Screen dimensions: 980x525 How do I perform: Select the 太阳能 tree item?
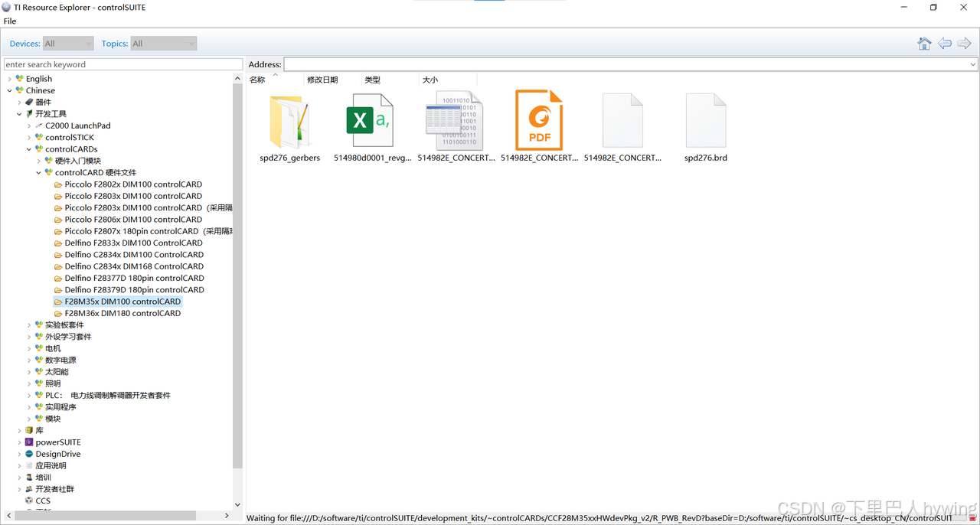57,371
